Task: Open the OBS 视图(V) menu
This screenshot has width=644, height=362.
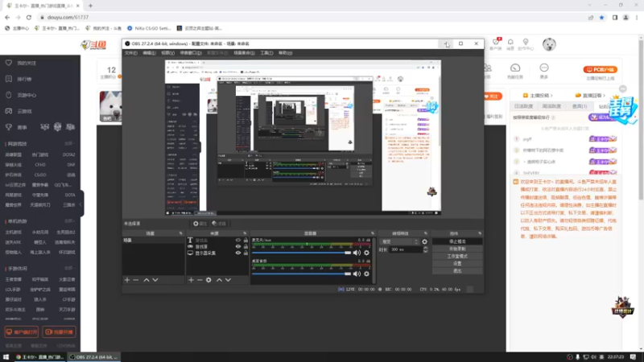Action: click(x=167, y=53)
